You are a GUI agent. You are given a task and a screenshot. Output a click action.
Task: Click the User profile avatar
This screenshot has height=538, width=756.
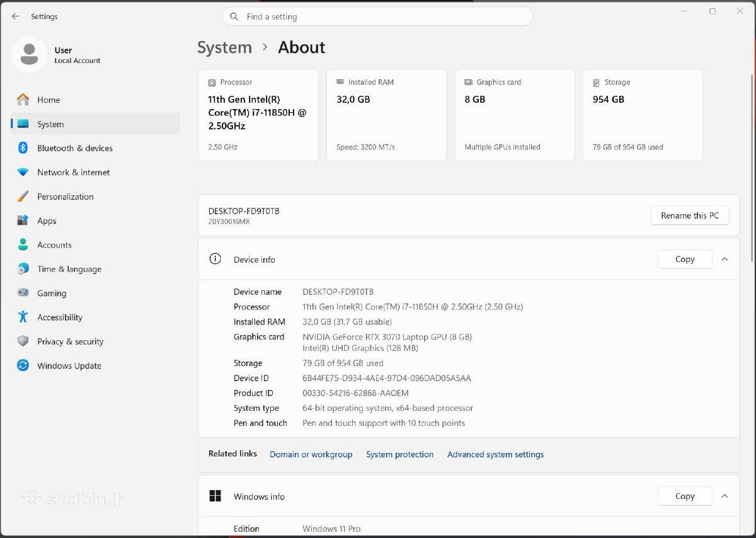point(29,54)
